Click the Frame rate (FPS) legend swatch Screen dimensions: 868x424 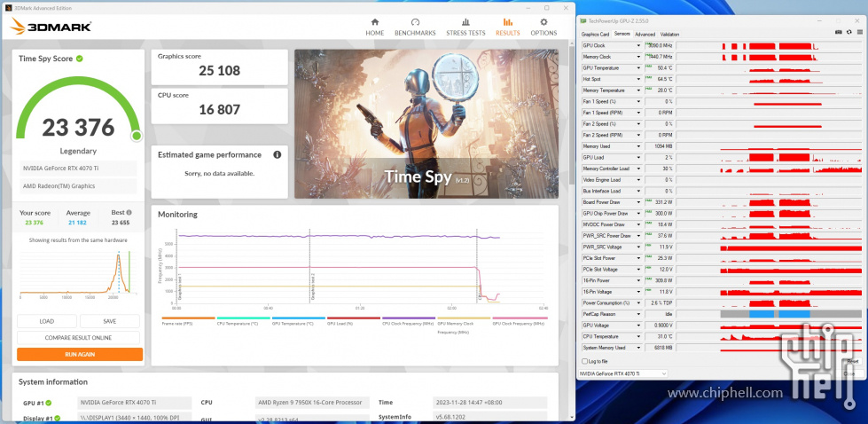coord(188,318)
